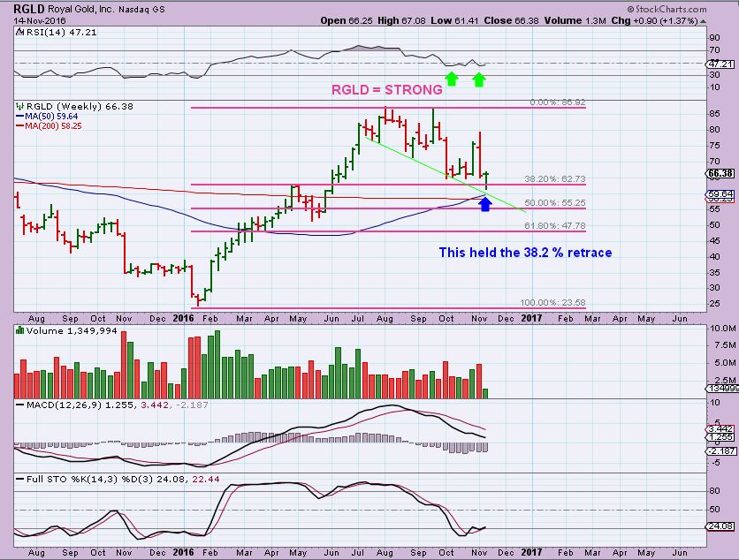The height and width of the screenshot is (560, 739).
Task: Click the 24.08 stochastic axis value tag
Action: (x=720, y=526)
